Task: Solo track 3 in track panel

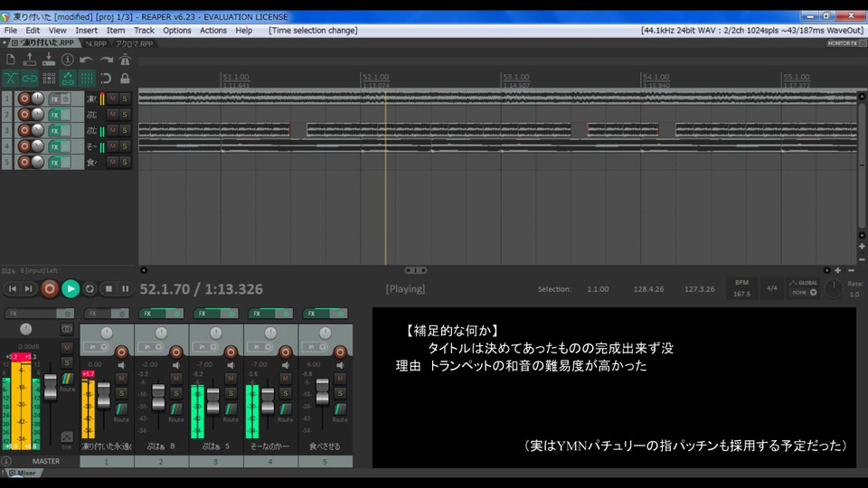Action: pyautogui.click(x=124, y=131)
